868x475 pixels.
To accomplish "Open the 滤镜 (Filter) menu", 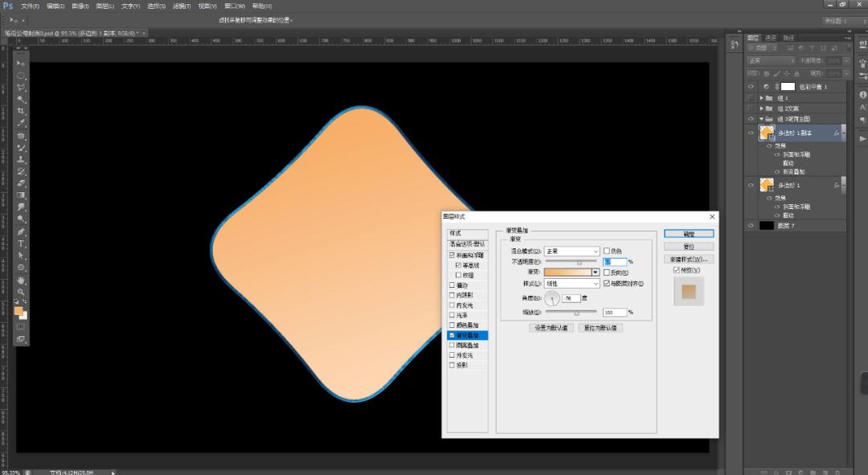I will (x=180, y=6).
